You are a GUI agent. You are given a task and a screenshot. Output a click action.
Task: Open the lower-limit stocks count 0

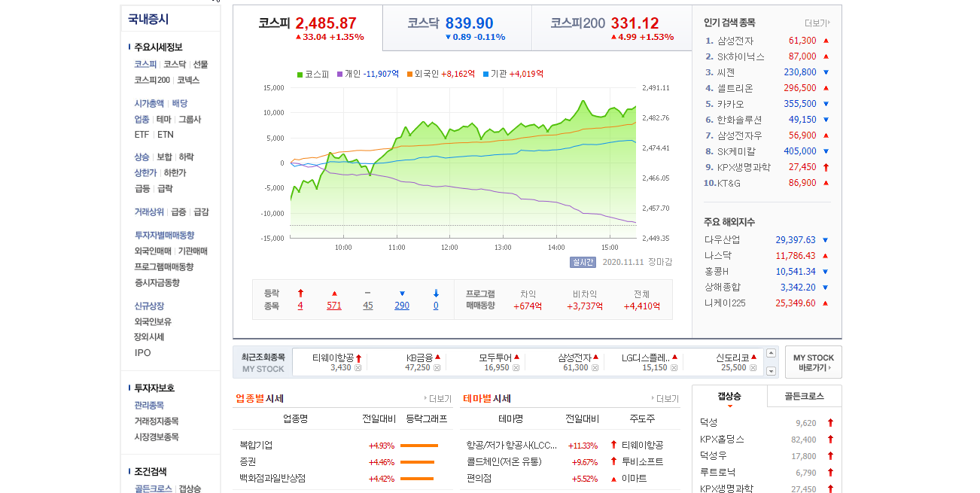tap(436, 306)
